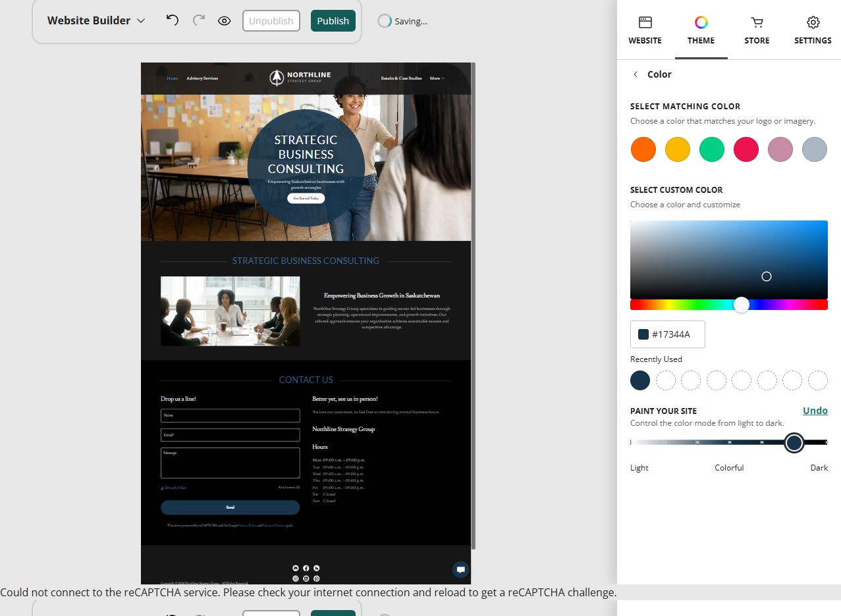This screenshot has height=616, width=841.
Task: Click the 'Drop us a line!' text
Action: pos(178,399)
